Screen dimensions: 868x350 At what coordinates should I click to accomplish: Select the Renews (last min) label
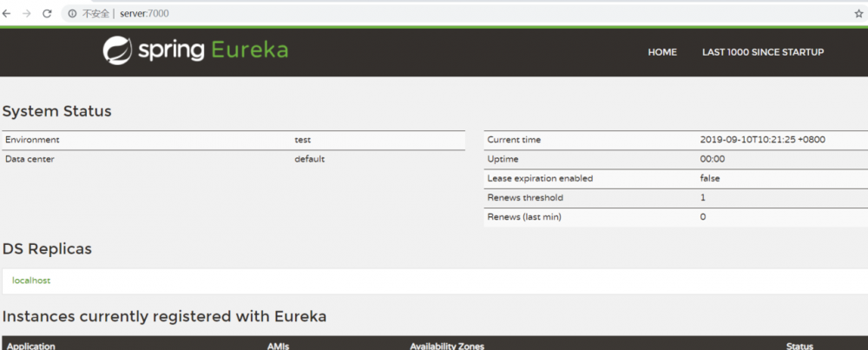[x=523, y=217]
